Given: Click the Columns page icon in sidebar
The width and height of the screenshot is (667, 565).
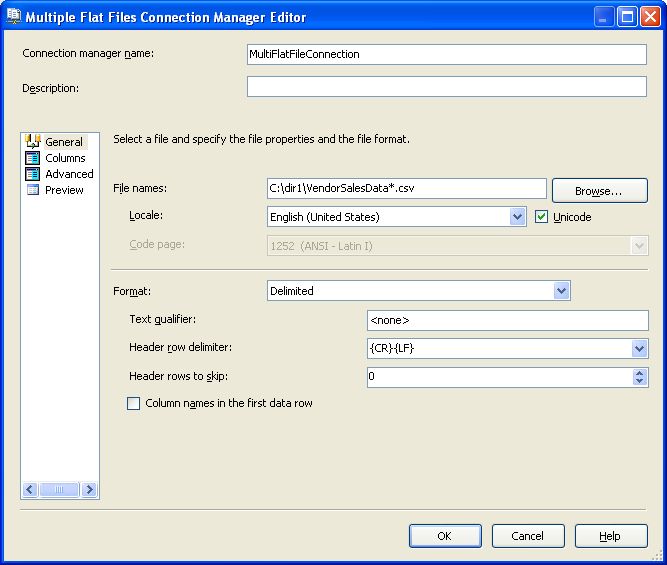Looking at the screenshot, I should 32,158.
